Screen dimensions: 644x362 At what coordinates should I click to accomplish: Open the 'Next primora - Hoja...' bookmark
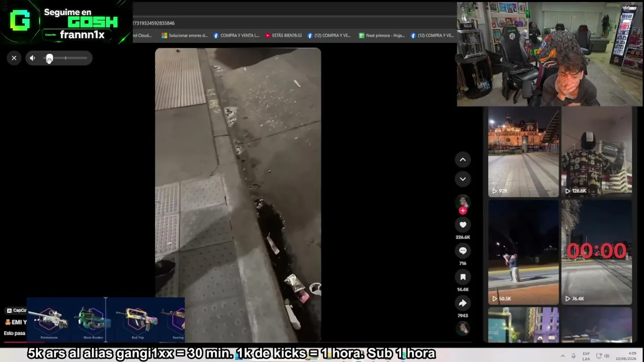381,36
